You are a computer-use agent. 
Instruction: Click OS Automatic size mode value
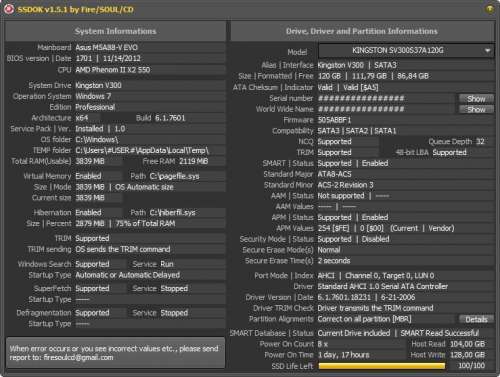tap(144, 187)
